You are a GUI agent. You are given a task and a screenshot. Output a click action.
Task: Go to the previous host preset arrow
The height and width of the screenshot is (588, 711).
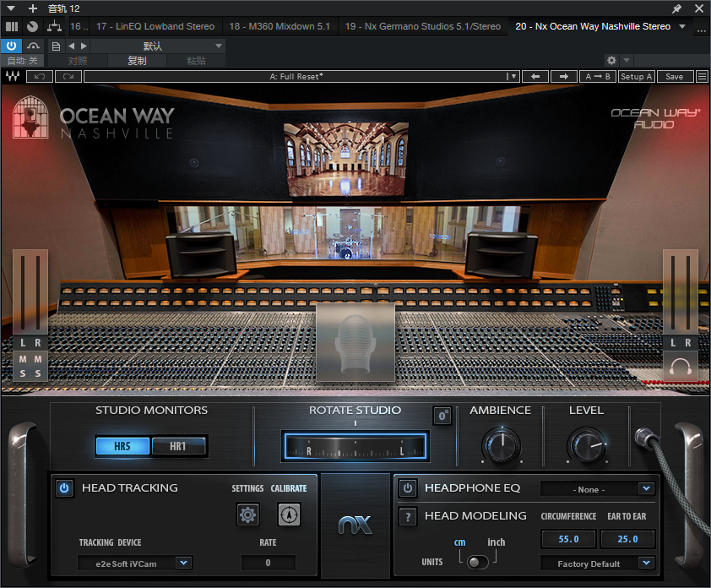click(71, 46)
